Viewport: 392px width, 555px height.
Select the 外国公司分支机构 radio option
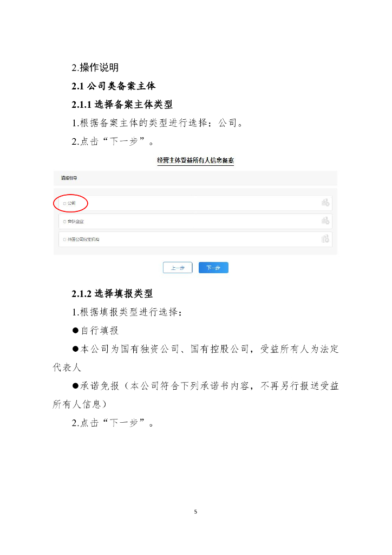64,240
